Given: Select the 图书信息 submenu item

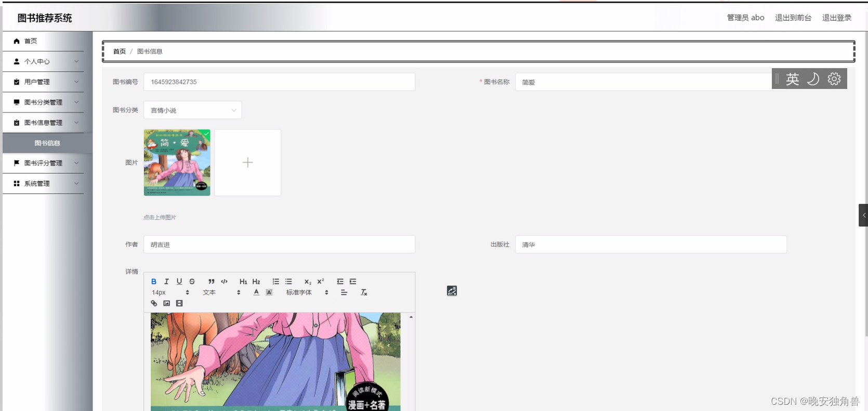Looking at the screenshot, I should click(x=47, y=143).
